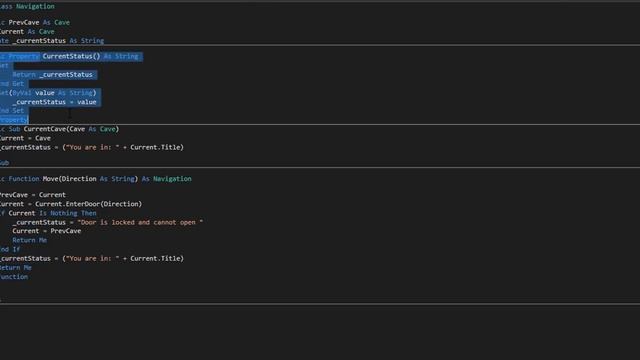Click the 'End Get' line

point(12,84)
